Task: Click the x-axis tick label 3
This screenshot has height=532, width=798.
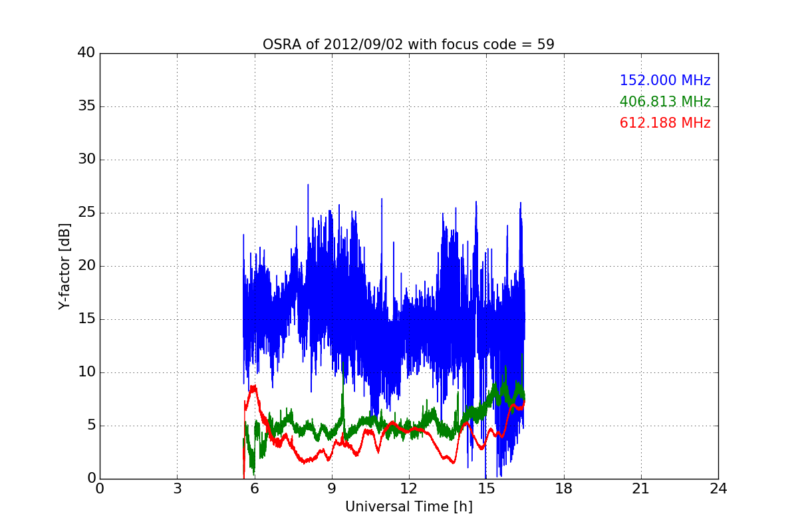Action: point(177,489)
